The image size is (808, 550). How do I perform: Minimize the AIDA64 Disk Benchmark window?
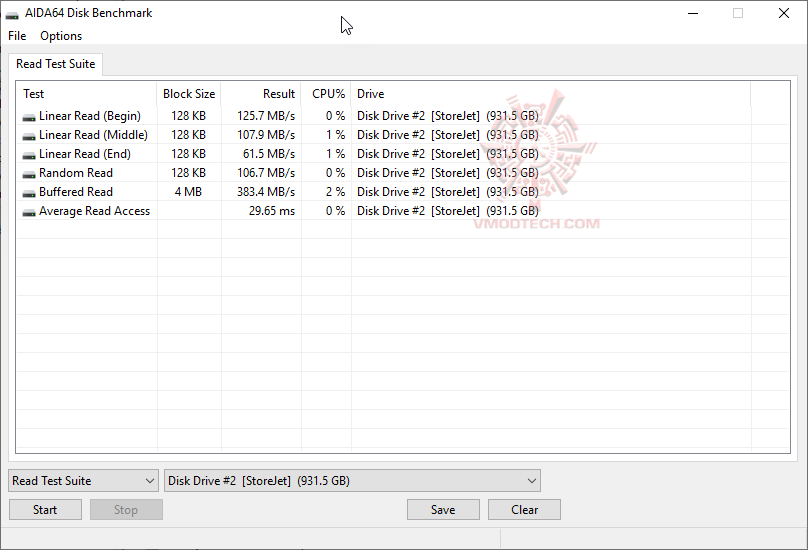tap(693, 13)
